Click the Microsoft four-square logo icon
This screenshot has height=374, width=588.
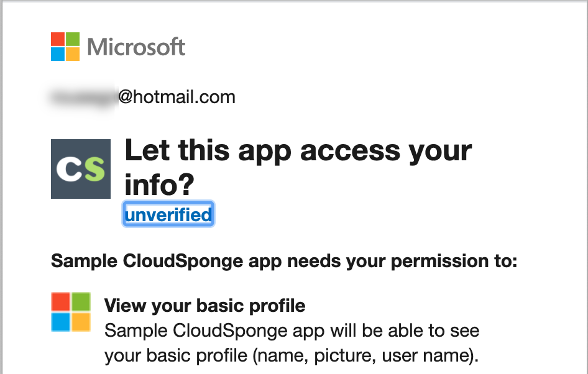pos(64,45)
